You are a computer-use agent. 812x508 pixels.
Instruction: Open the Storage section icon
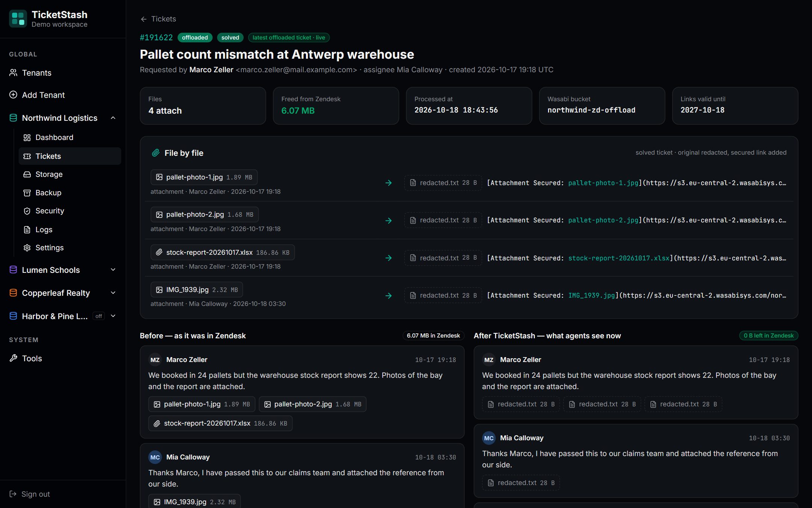click(x=27, y=174)
